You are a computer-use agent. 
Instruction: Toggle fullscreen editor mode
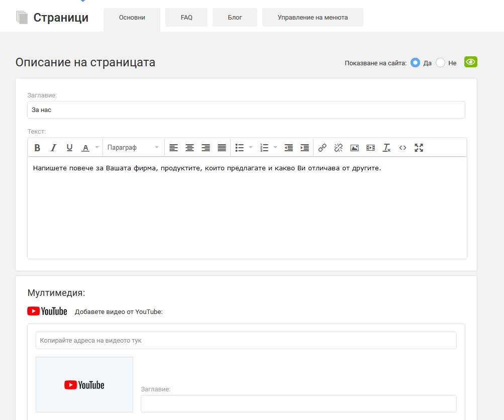(x=419, y=148)
